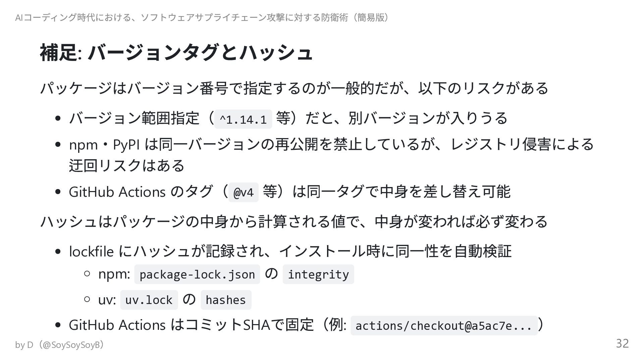Click the ^1.14.1 code snippet
The image size is (644, 362).
click(243, 119)
